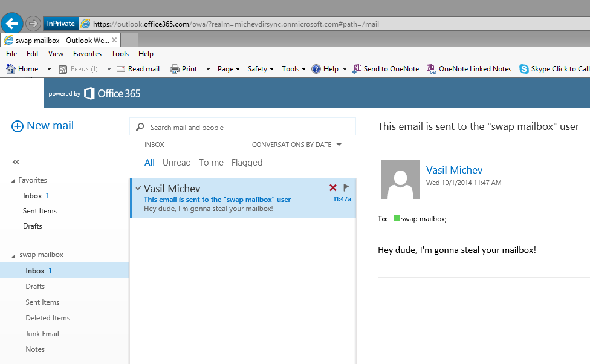Click the Internet Explorer icon in address bar
The image size is (590, 364).
click(86, 24)
